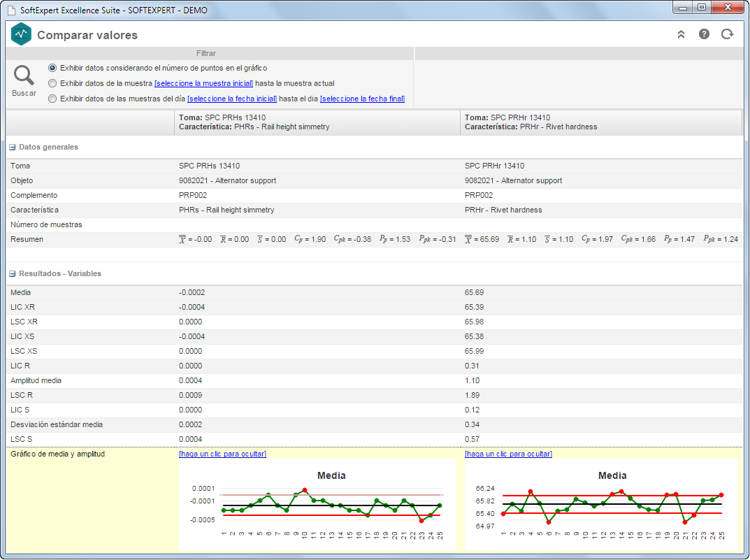The image size is (750, 560).
Task: Hide the PHRs chart via 'haga un clic para ocultar'
Action: click(x=222, y=454)
